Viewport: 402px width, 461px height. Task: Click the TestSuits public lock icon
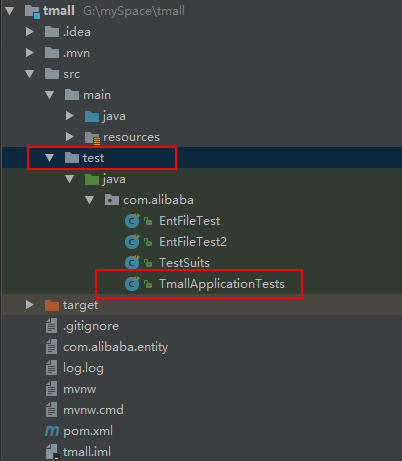pyautogui.click(x=148, y=263)
